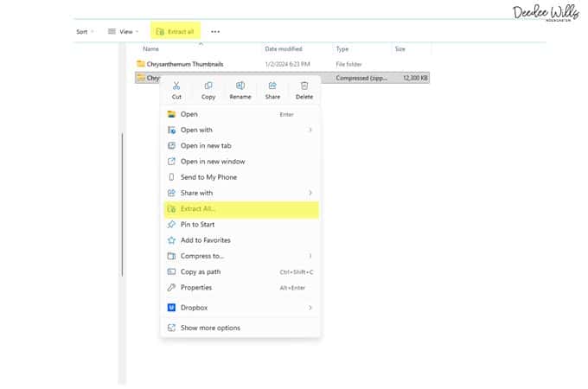This screenshot has height=389, width=588.
Task: Click the Chrysanthemum Thumbnails folder icon
Action: point(141,64)
